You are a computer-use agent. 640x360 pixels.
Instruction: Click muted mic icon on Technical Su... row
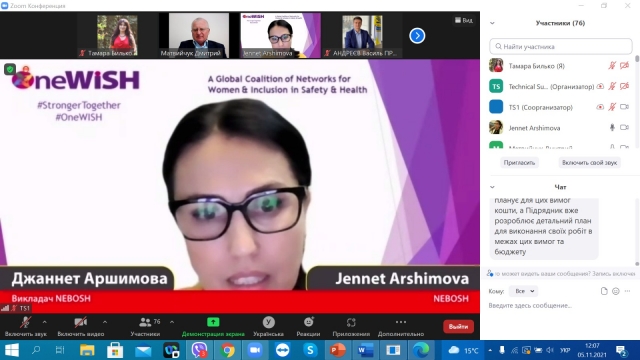point(612,86)
